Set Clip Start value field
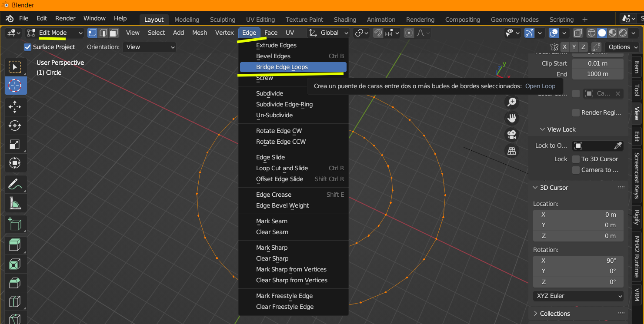 point(598,63)
